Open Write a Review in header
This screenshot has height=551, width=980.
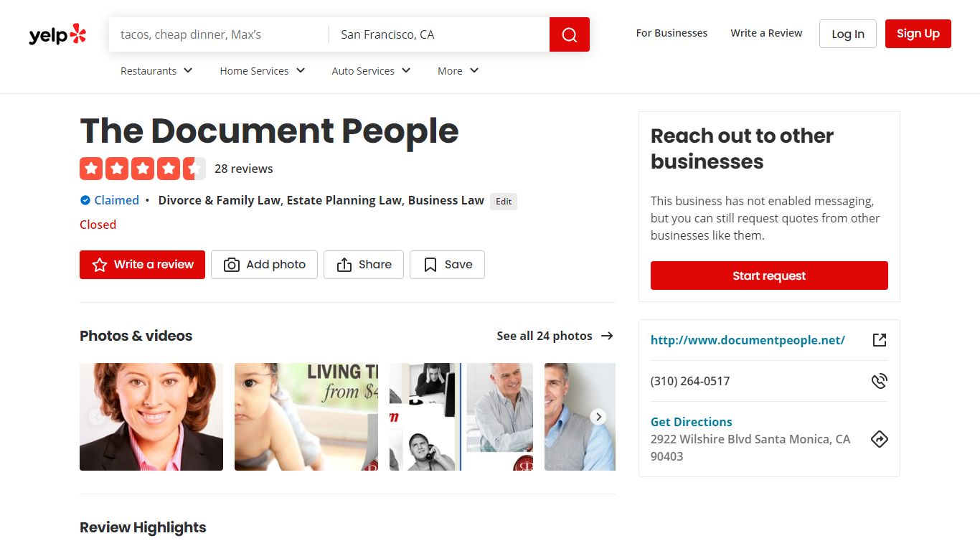(766, 33)
